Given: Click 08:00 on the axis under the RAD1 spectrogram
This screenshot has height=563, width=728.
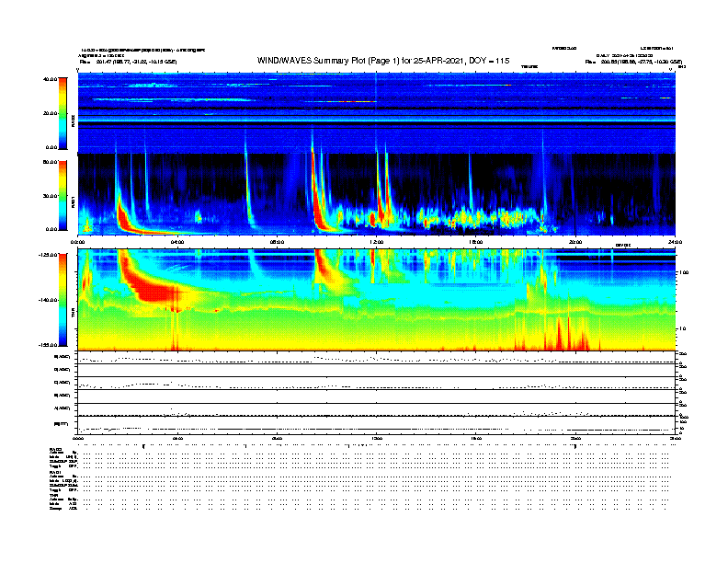Looking at the screenshot, I should click(x=277, y=242).
